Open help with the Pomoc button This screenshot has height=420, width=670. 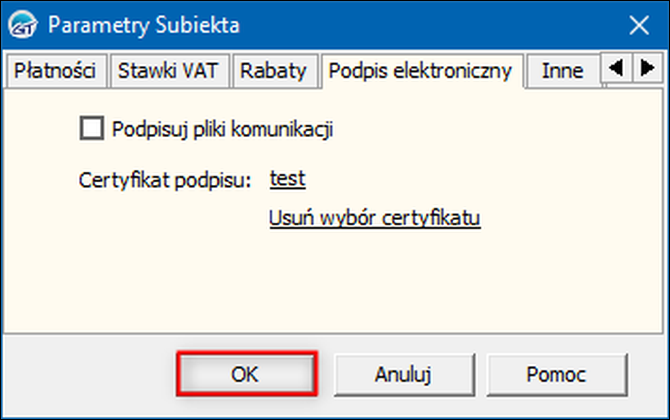click(x=556, y=374)
